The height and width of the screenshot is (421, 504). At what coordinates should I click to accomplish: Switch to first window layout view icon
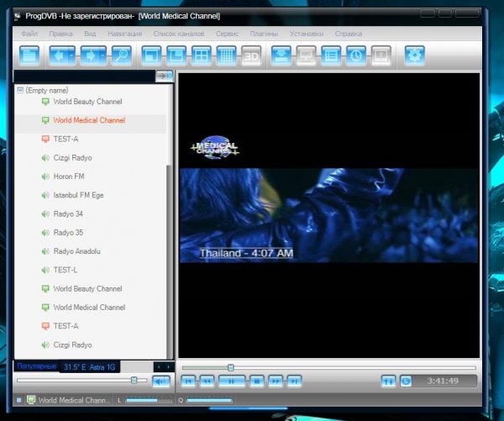click(151, 56)
